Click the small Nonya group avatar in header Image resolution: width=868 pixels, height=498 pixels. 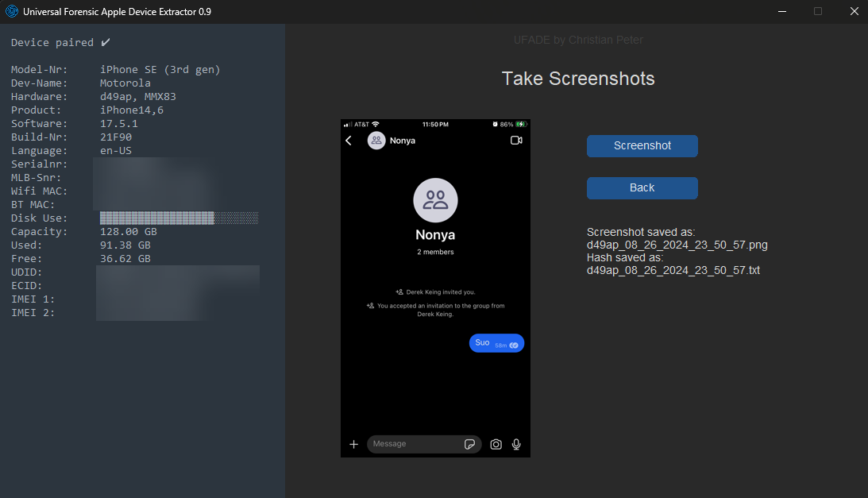click(x=376, y=141)
